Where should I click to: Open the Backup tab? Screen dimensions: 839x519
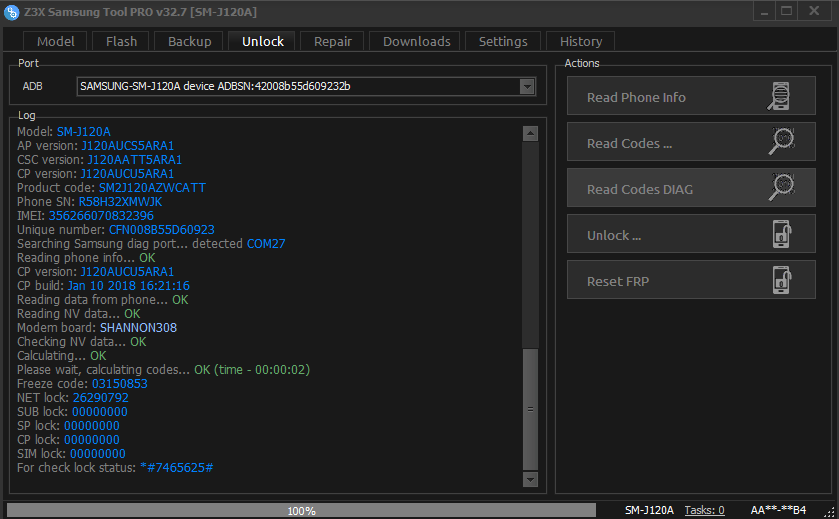(189, 41)
